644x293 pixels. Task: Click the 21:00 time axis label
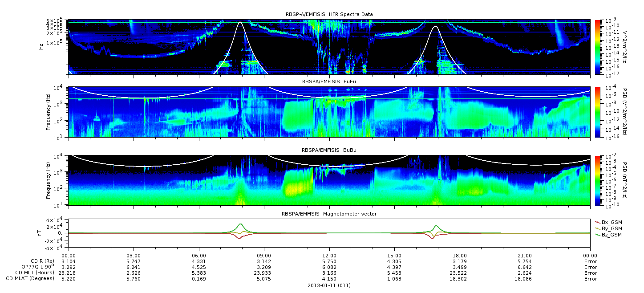525,256
